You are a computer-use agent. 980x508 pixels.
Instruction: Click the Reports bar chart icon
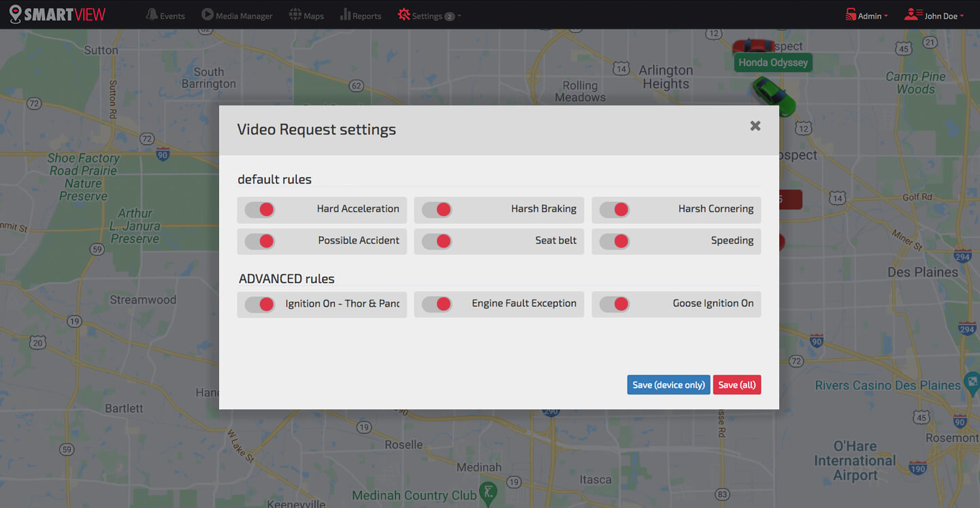coord(345,14)
